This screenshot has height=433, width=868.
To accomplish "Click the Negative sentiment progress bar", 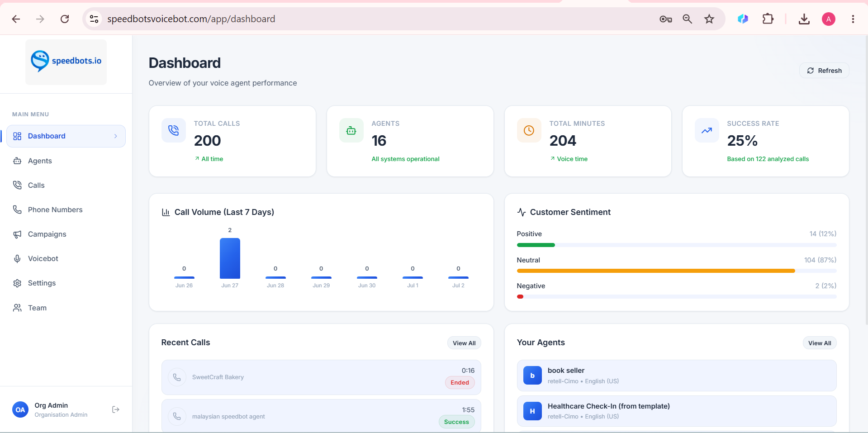I will tap(676, 297).
